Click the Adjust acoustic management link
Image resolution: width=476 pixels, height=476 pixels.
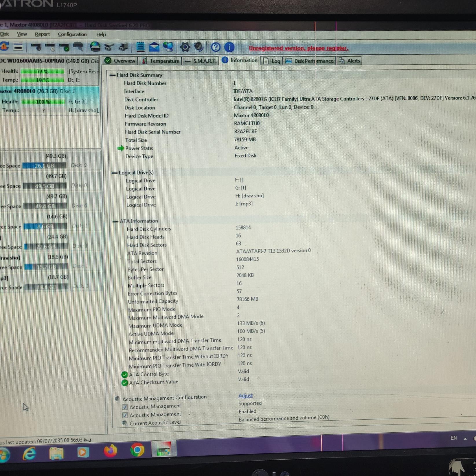click(245, 395)
